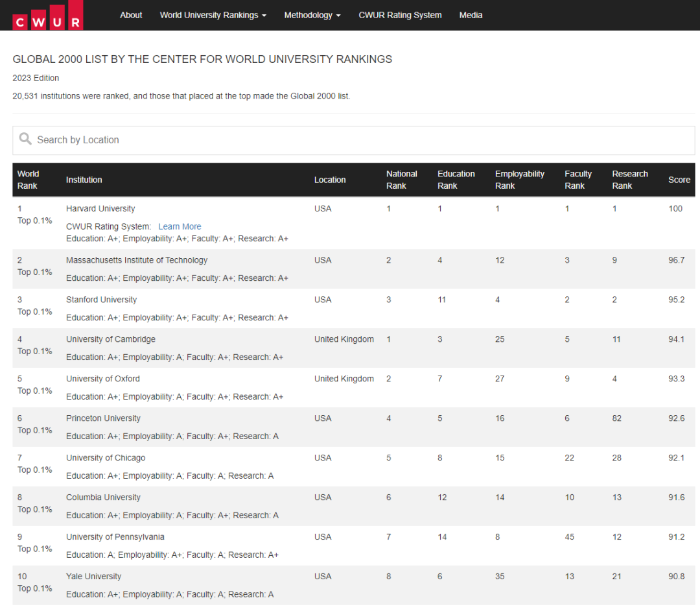This screenshot has height=611, width=700.
Task: Expand World University Rankings menu
Action: pyautogui.click(x=213, y=15)
